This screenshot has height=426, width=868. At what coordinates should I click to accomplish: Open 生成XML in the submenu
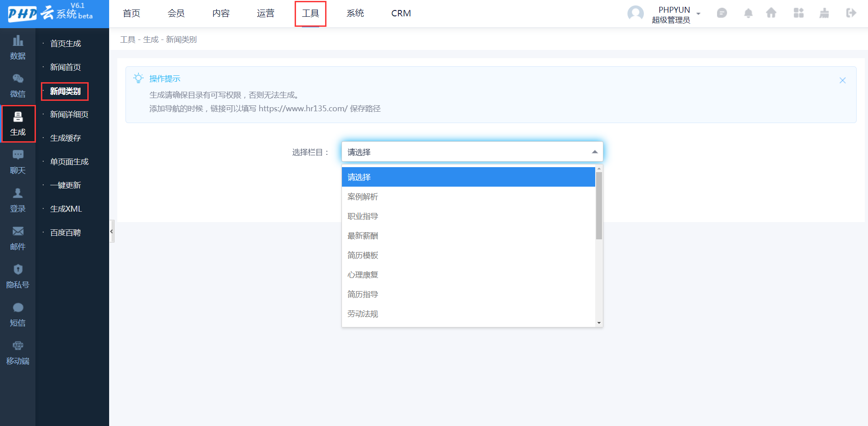66,209
